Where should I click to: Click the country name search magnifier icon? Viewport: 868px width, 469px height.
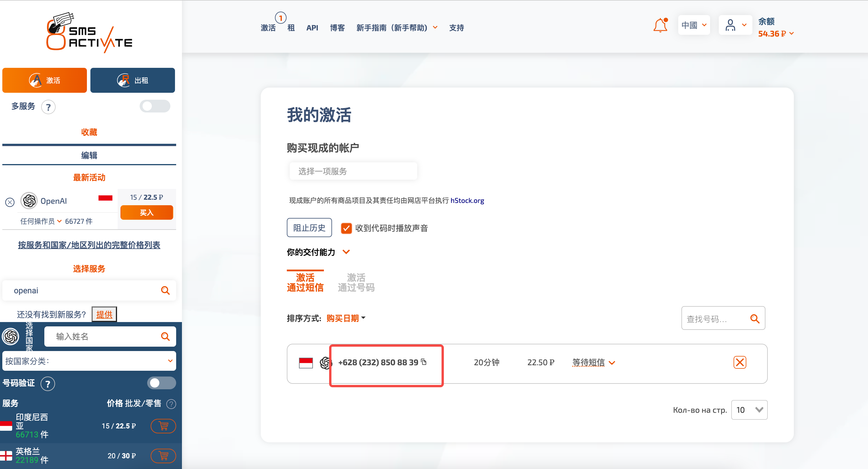coord(165,337)
